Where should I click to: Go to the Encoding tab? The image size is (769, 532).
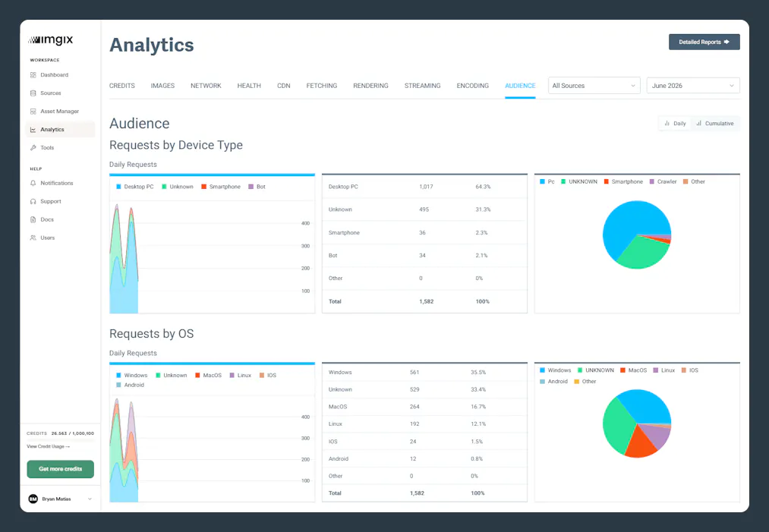pyautogui.click(x=473, y=86)
